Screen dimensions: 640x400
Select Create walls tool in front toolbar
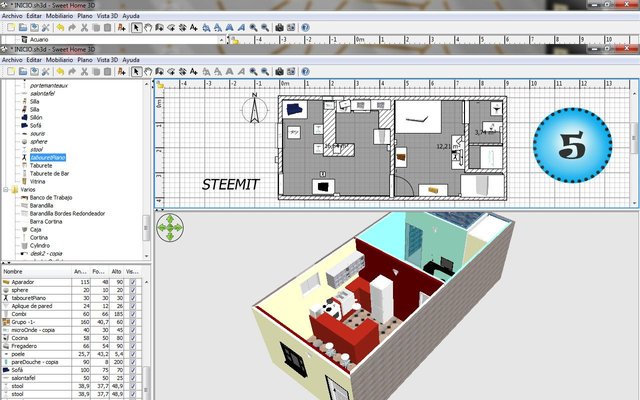point(160,71)
